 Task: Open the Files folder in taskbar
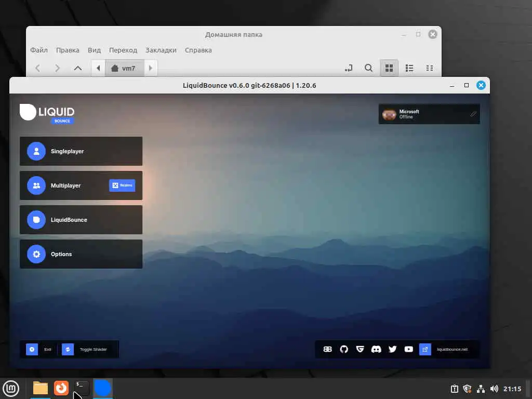[41, 388]
